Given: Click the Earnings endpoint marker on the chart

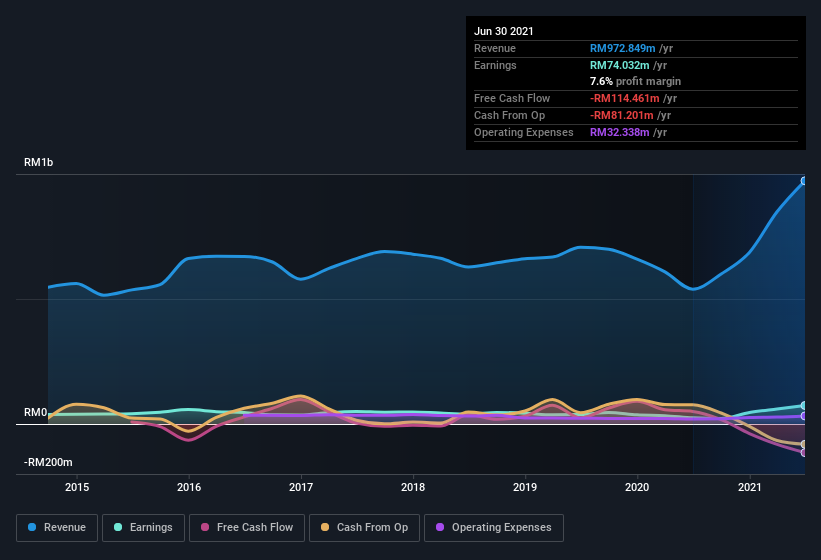Looking at the screenshot, I should tap(804, 406).
